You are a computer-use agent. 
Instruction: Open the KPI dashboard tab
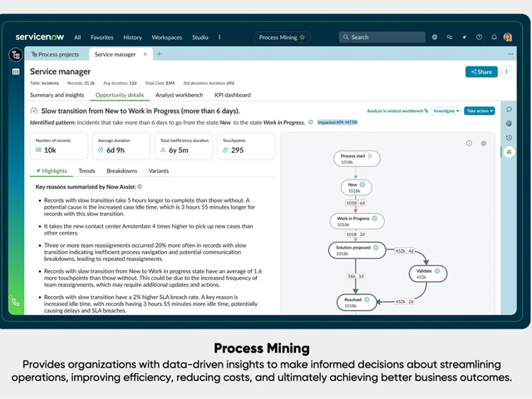tap(233, 95)
